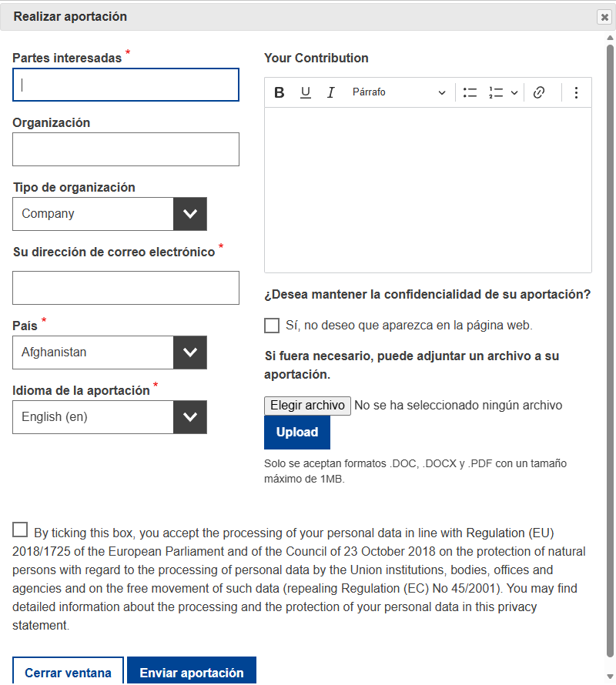Open the Idioma de la aportación dropdown
The height and width of the screenshot is (685, 616).
coord(110,417)
